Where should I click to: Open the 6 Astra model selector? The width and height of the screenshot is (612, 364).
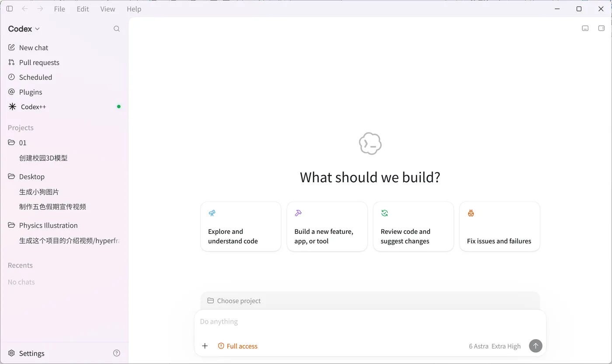tap(495, 346)
